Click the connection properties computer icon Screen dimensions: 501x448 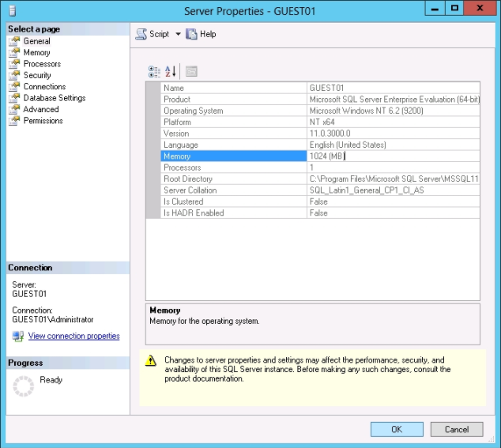(18, 336)
